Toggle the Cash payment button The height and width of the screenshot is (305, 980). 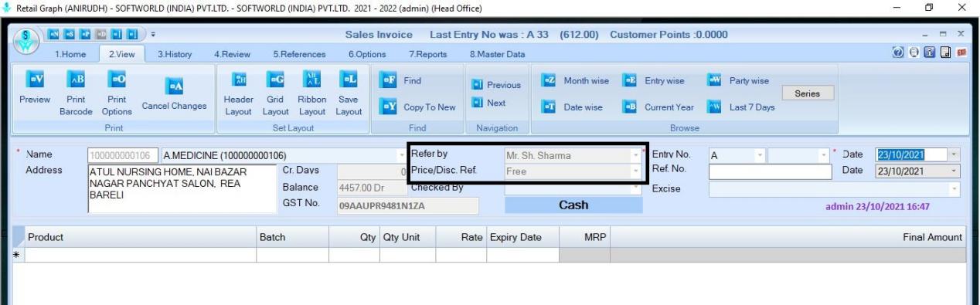tap(573, 205)
